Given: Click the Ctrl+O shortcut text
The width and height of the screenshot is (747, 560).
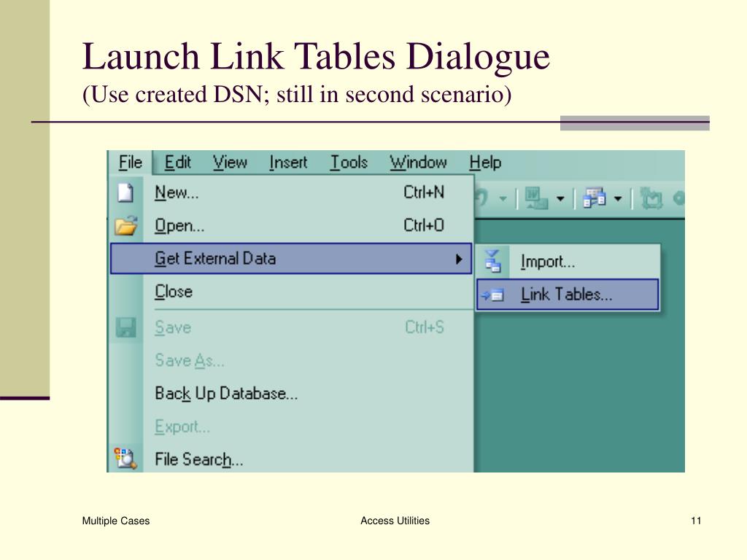Looking at the screenshot, I should (424, 225).
